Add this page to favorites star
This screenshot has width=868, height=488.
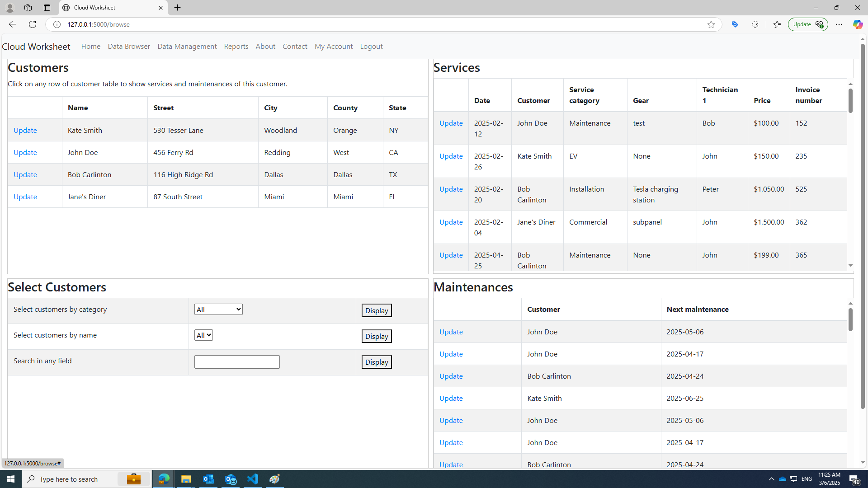pyautogui.click(x=711, y=24)
